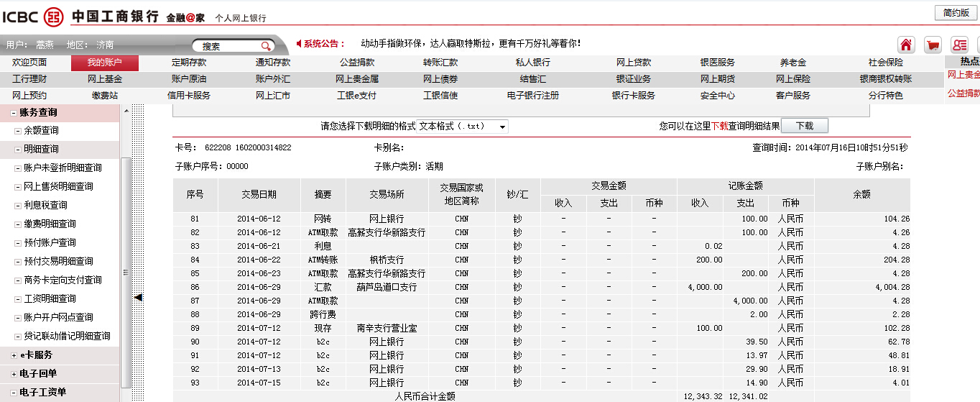Open 账户开户网点查询 in the sidebar
This screenshot has height=402, width=980.
[x=59, y=318]
